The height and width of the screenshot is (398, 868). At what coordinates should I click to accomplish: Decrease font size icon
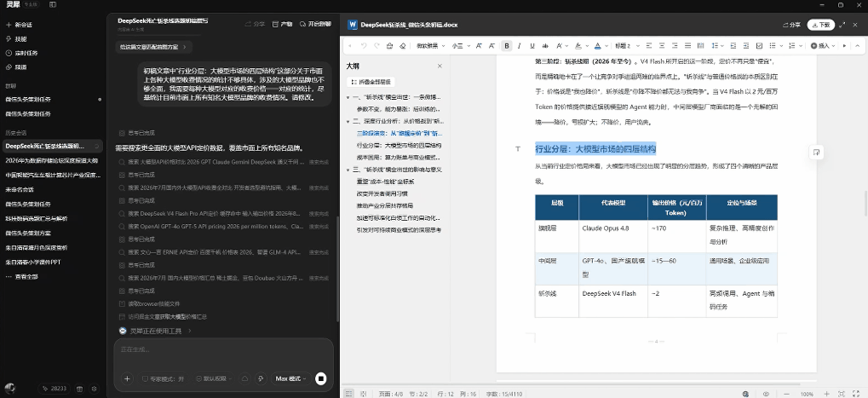pos(491,46)
